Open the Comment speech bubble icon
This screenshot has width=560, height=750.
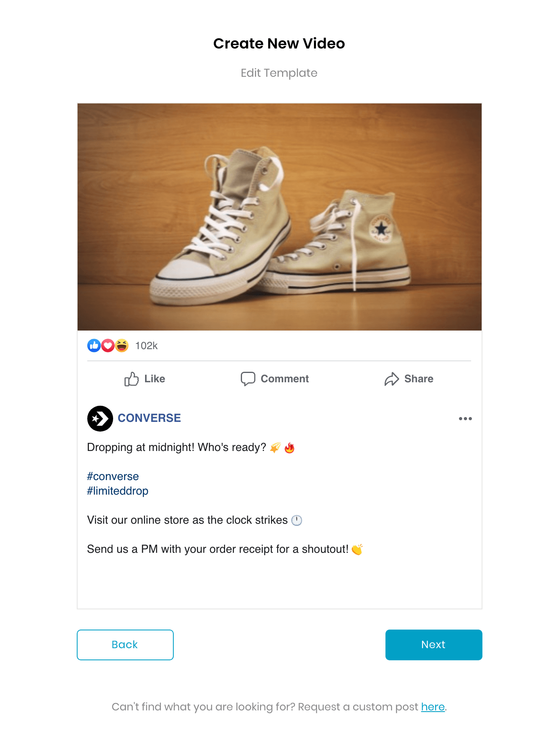click(x=248, y=379)
